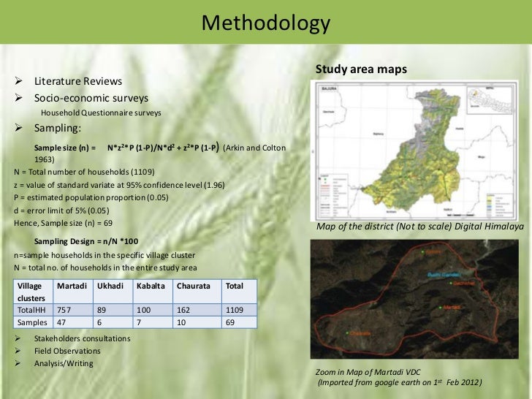Click the '10' samples cell under Chaurata

pos(197,322)
